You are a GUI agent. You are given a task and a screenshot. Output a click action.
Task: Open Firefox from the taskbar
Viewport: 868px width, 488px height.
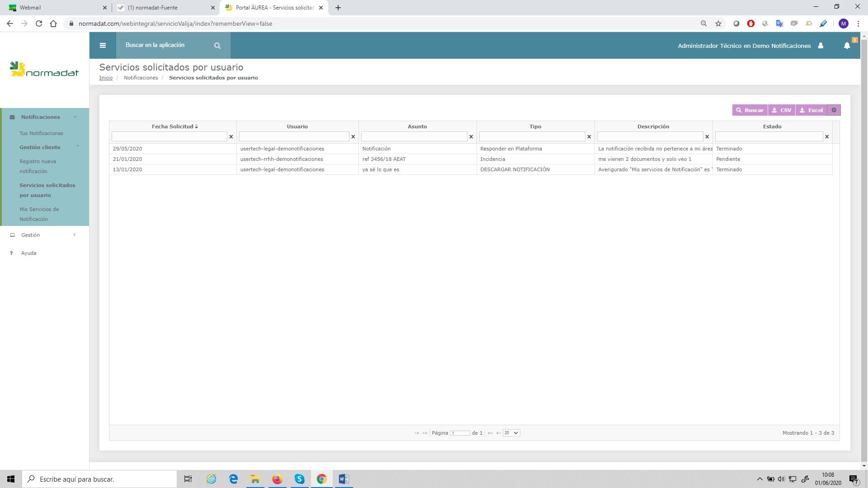tap(277, 479)
